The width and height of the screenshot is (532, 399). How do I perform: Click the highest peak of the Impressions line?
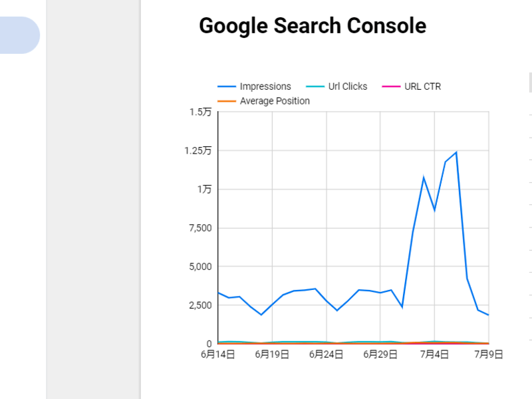(456, 152)
